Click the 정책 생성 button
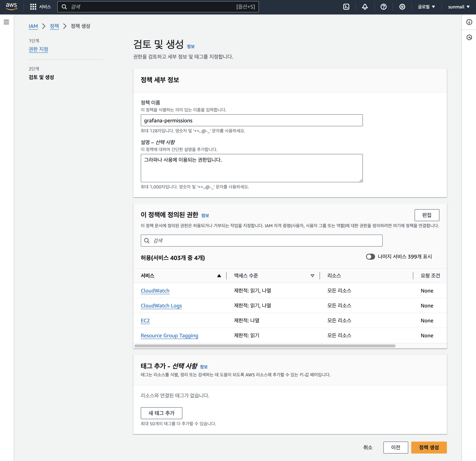The image size is (476, 461). click(429, 447)
